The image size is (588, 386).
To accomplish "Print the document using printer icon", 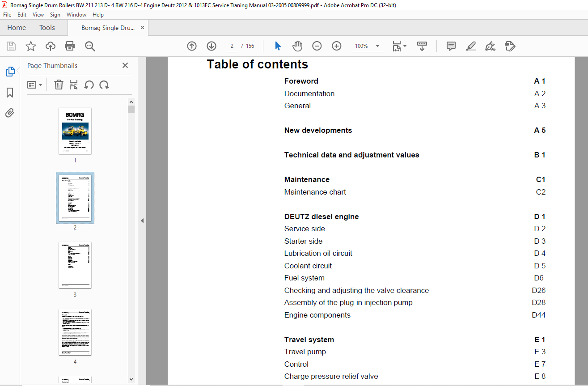I will [70, 46].
